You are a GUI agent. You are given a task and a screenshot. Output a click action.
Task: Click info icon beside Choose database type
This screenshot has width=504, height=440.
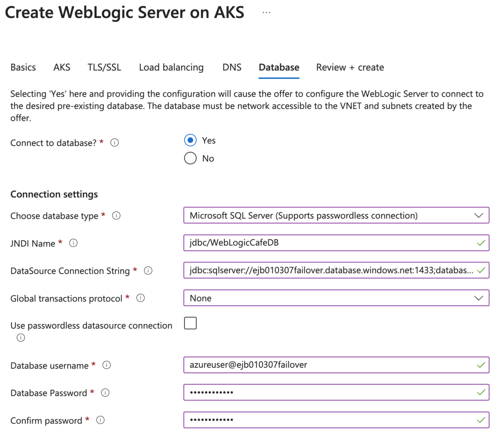point(116,216)
